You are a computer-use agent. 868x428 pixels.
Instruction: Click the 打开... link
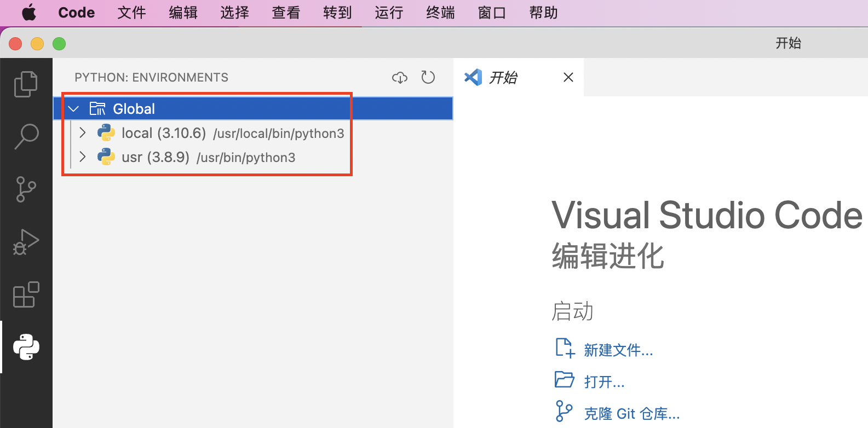[604, 381]
